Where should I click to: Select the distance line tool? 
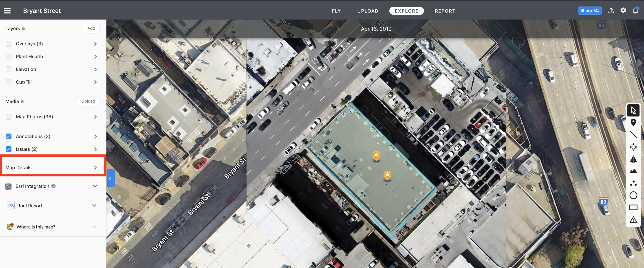click(633, 135)
